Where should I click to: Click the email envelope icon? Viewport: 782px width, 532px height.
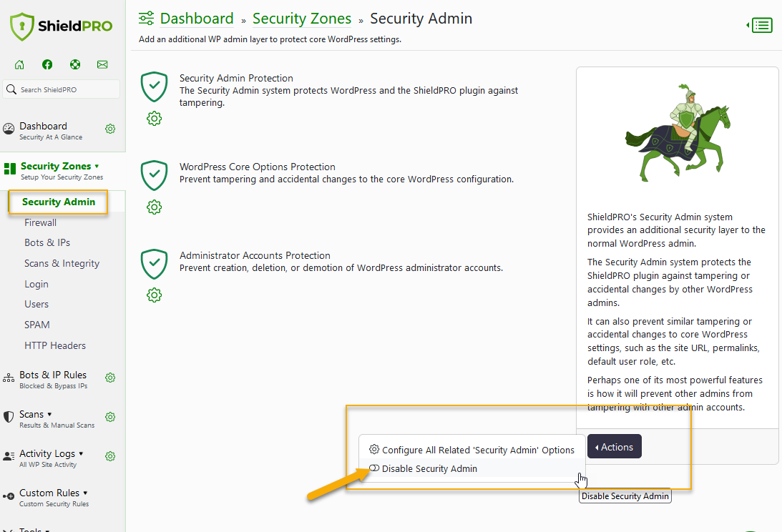(x=102, y=64)
